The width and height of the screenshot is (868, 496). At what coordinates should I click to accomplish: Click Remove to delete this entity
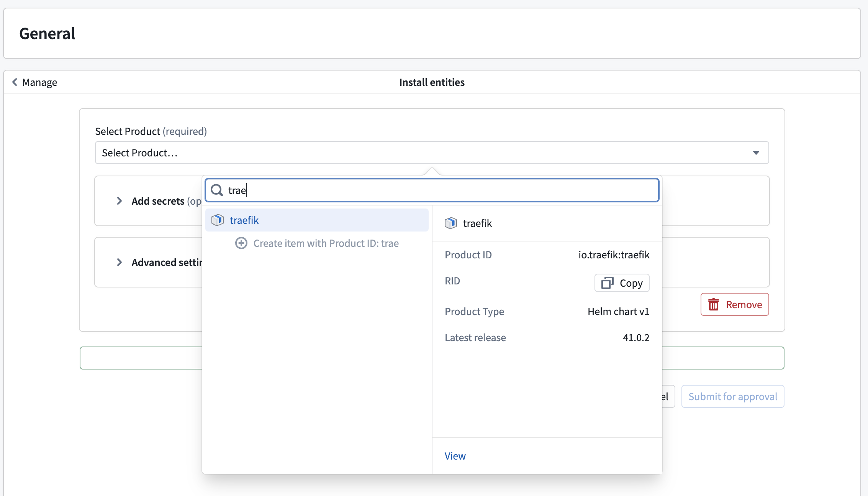pos(735,304)
